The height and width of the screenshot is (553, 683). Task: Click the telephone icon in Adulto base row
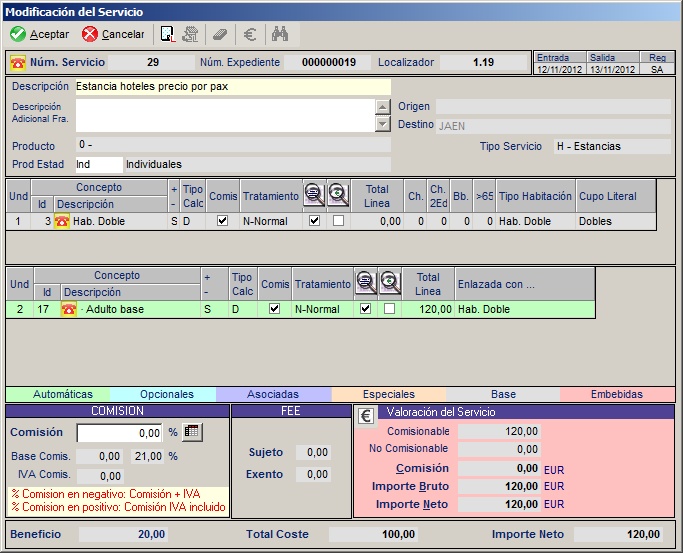tap(69, 309)
